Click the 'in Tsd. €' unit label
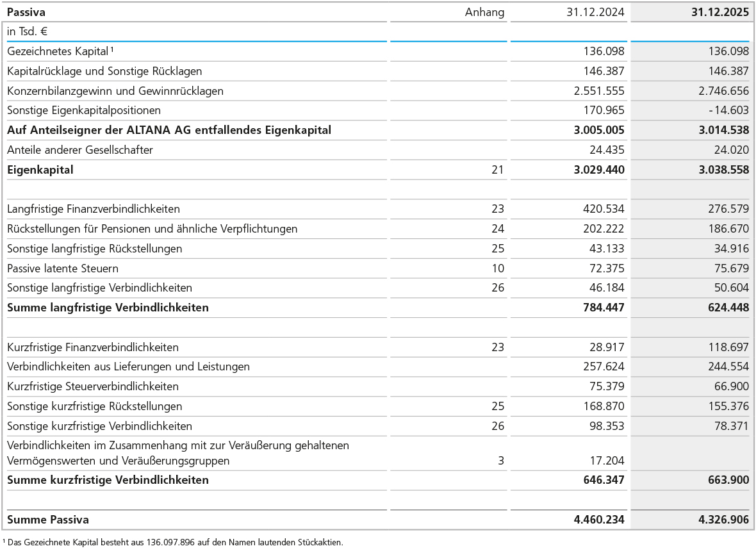 pos(28,31)
